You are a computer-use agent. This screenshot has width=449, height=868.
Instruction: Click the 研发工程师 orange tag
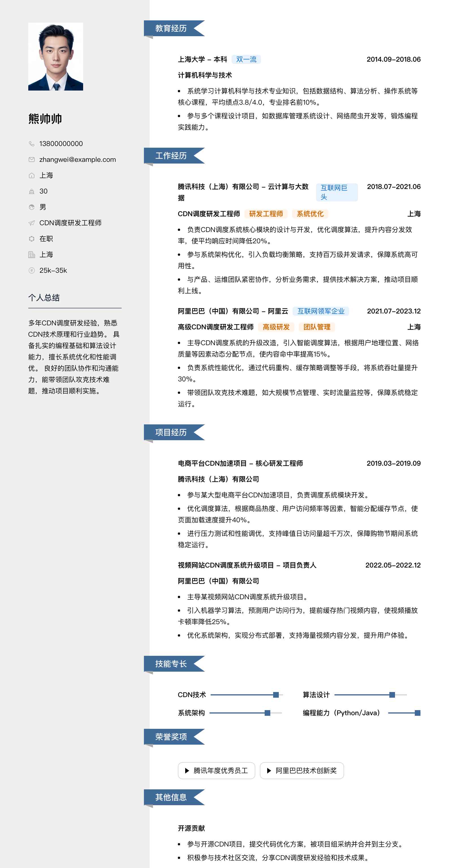pyautogui.click(x=266, y=214)
